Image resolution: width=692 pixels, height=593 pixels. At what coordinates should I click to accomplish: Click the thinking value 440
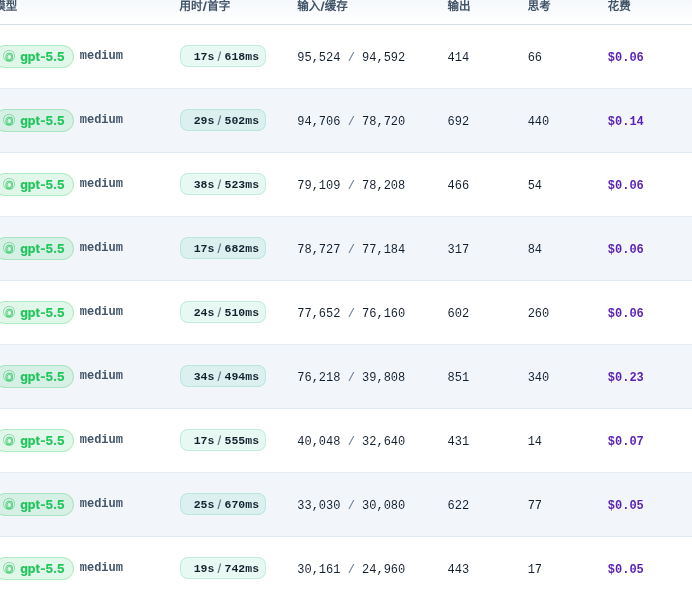click(538, 121)
